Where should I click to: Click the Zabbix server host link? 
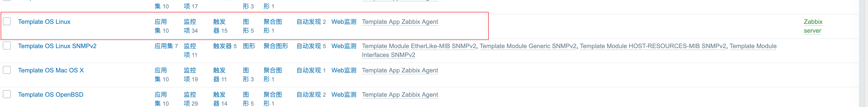[812, 26]
